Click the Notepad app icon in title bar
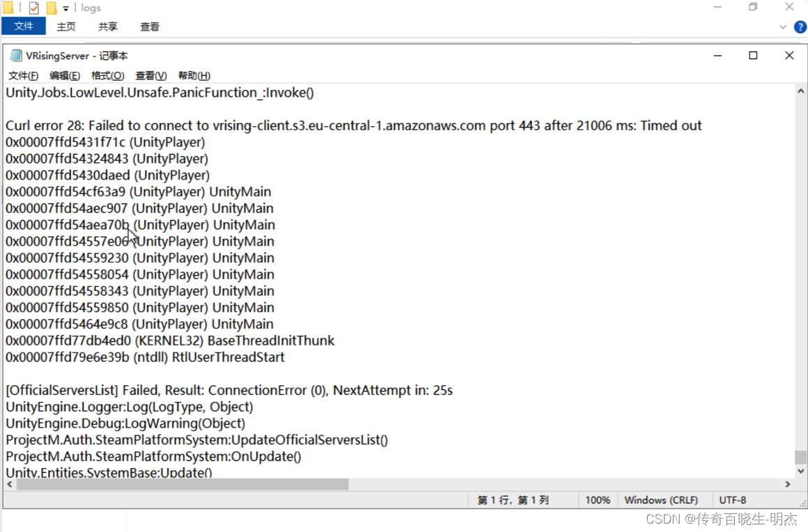The height and width of the screenshot is (532, 808). coord(16,56)
